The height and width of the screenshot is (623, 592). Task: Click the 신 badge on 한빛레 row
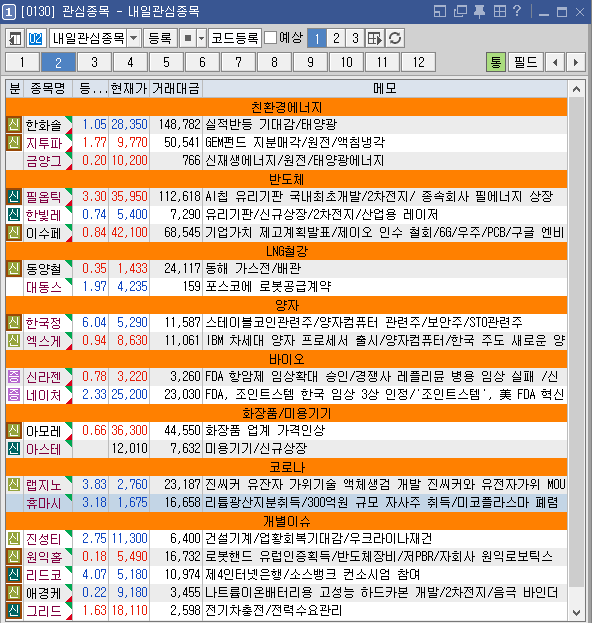14,215
